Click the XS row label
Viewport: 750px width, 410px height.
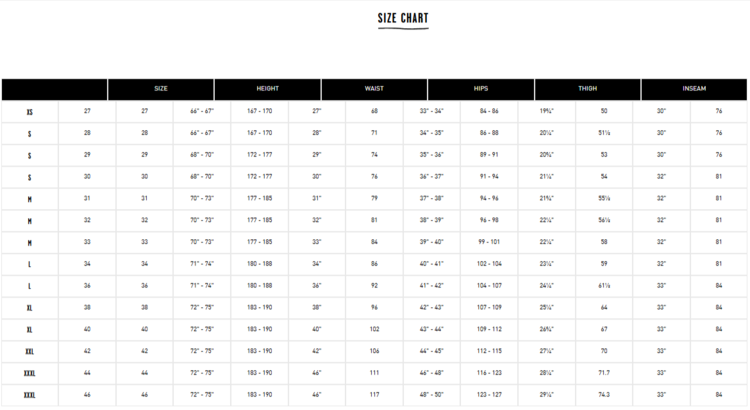30,111
